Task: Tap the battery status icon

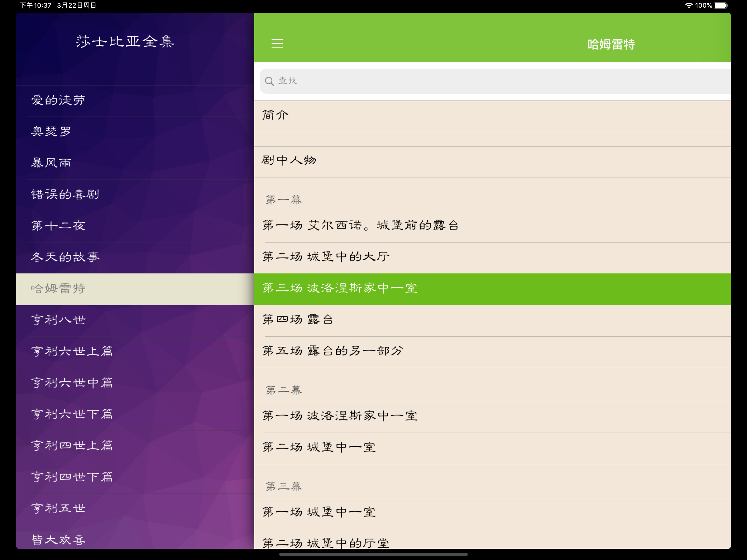Action: pos(721,5)
